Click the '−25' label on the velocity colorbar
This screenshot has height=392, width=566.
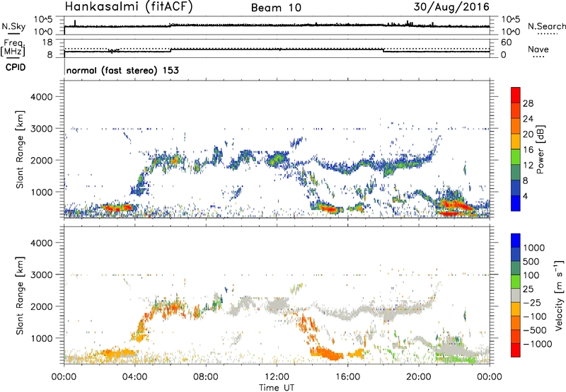(x=532, y=302)
